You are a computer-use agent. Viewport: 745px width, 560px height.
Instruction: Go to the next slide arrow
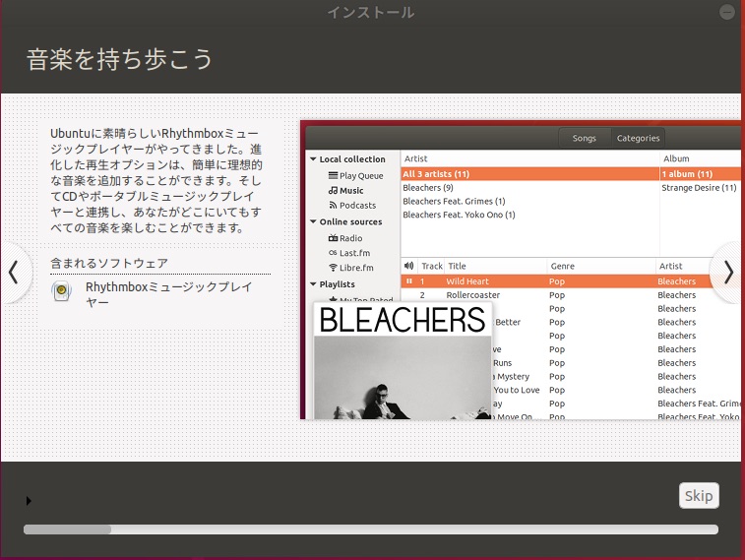pos(729,273)
